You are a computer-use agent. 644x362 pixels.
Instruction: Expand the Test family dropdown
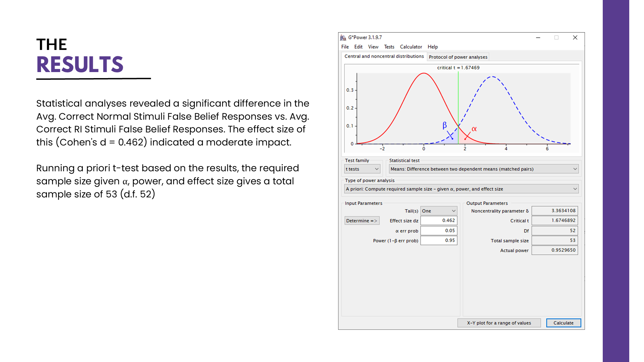362,169
